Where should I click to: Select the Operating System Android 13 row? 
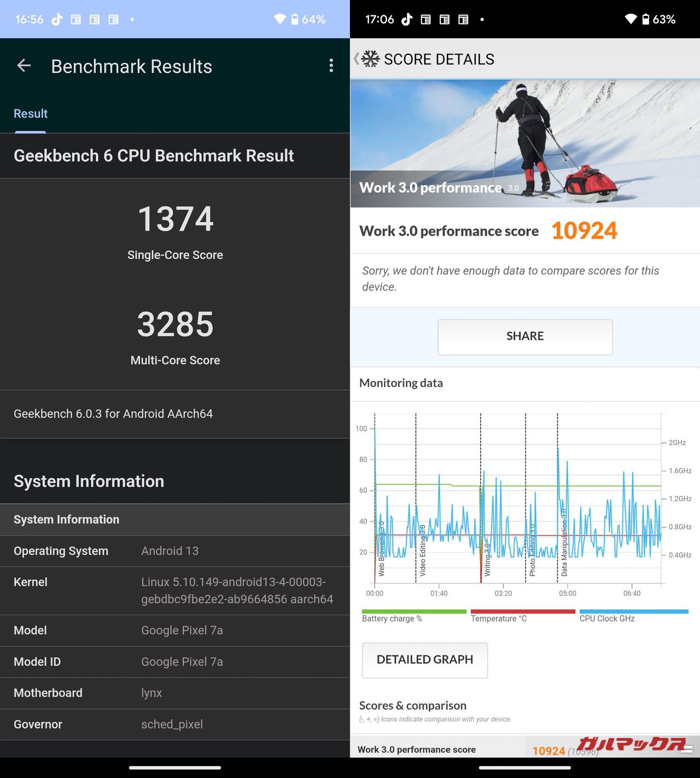coord(175,551)
